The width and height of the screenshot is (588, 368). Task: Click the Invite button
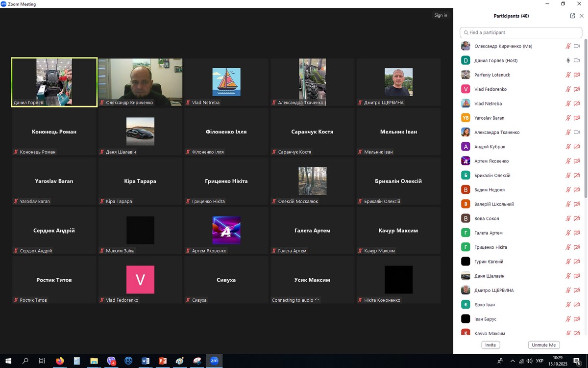click(490, 345)
